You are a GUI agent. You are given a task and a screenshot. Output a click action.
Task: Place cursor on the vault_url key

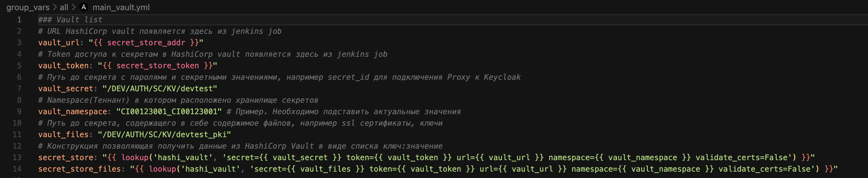click(59, 42)
